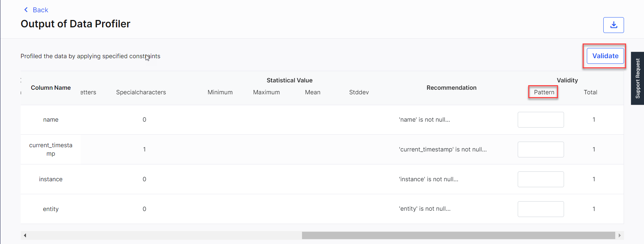Click recommendation "'instance' is not null..."
The width and height of the screenshot is (644, 244).
point(429,179)
